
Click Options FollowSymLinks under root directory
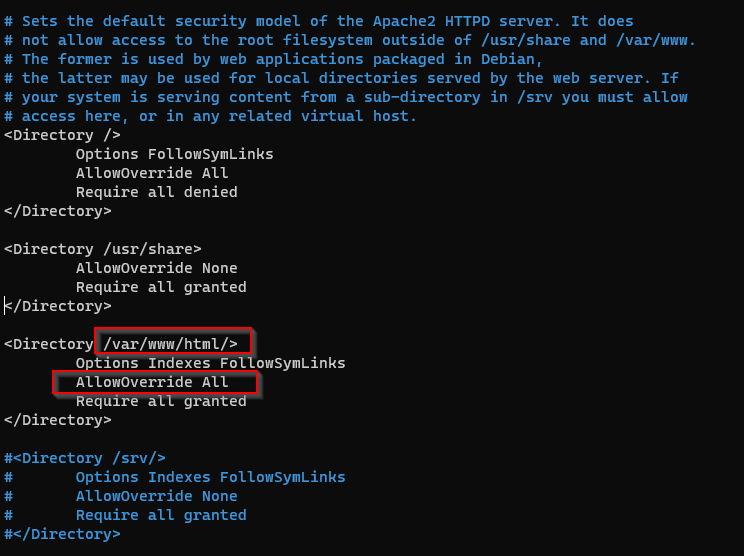pyautogui.click(x=175, y=154)
